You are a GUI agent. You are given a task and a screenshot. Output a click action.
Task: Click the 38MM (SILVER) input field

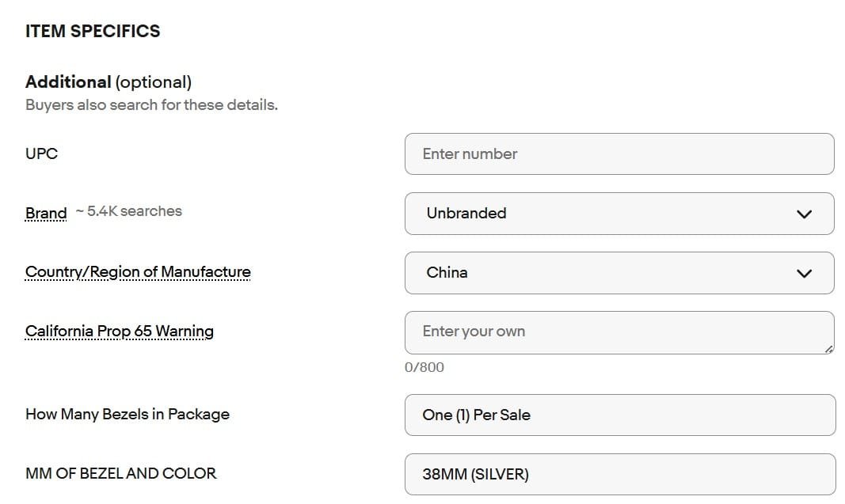pyautogui.click(x=619, y=474)
